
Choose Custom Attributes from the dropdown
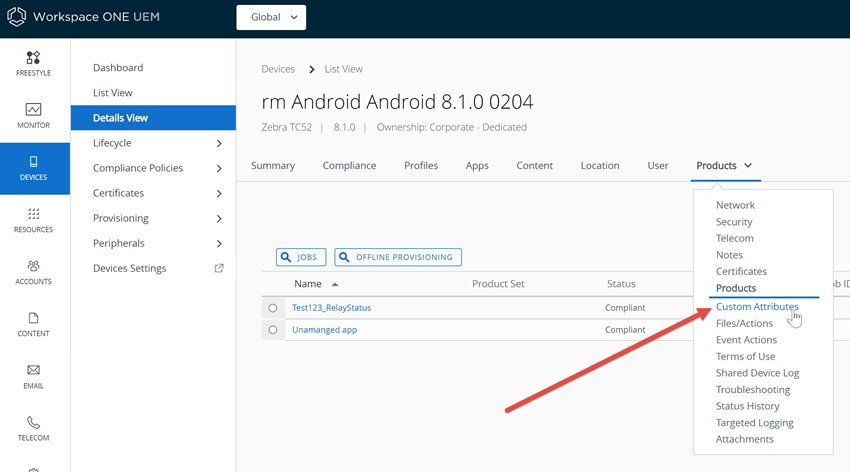[757, 307]
